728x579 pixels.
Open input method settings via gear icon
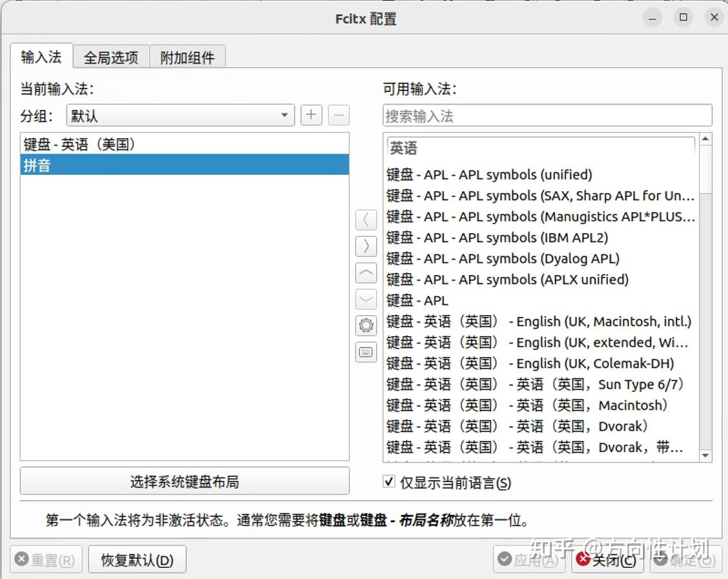pyautogui.click(x=366, y=325)
